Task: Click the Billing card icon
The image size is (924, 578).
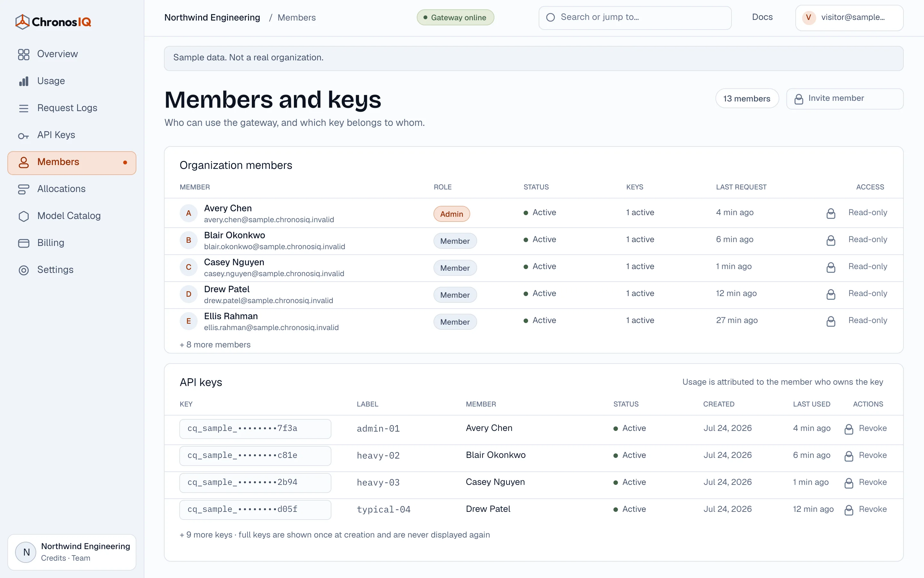Action: 24,243
